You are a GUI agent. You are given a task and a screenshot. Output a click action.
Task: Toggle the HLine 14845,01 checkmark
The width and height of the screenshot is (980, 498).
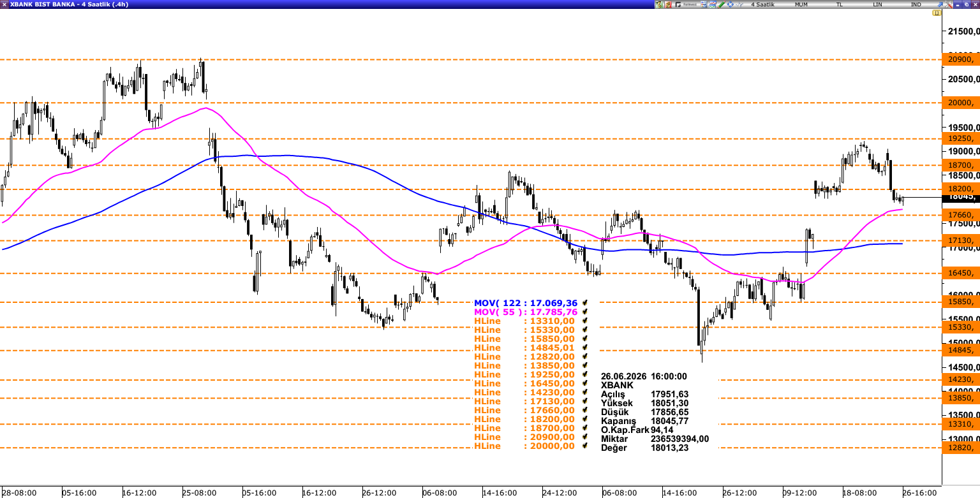coord(584,348)
